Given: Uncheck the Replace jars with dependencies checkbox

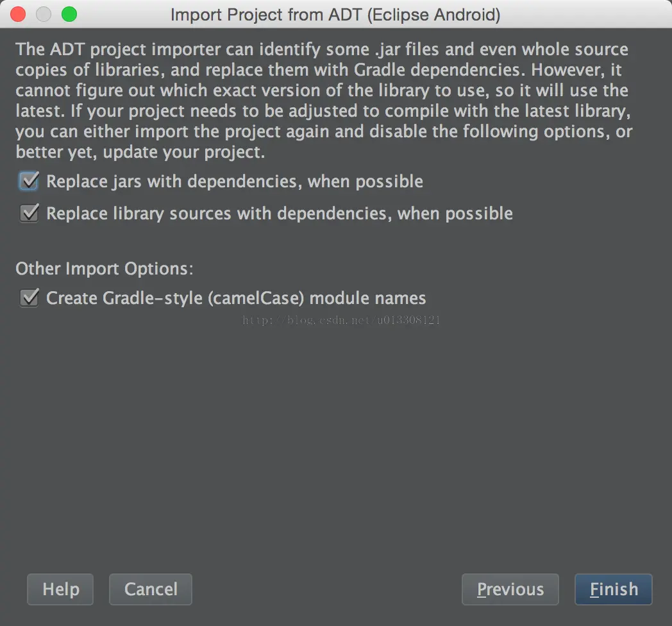Looking at the screenshot, I should 29,182.
